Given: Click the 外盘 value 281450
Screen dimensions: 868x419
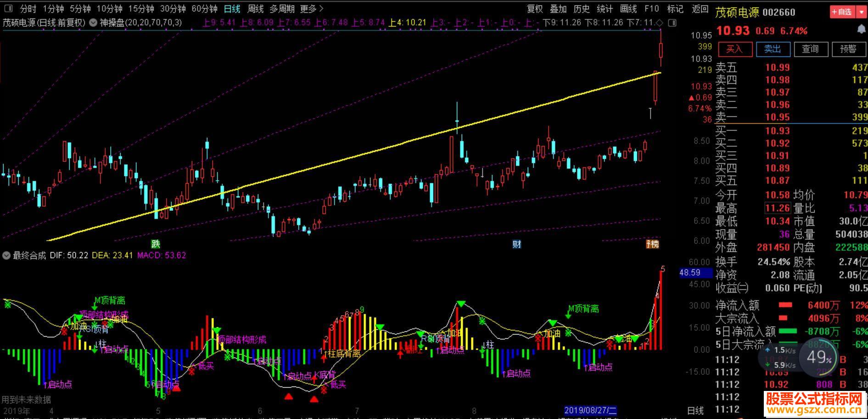Looking at the screenshot, I should [x=773, y=248].
